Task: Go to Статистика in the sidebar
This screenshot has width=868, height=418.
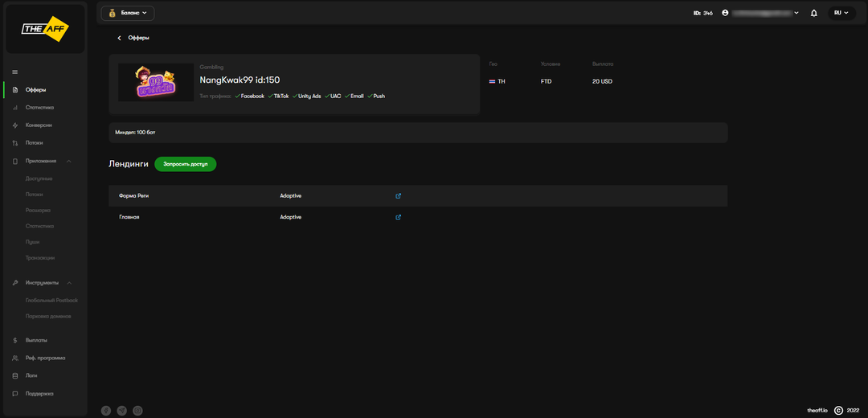Action: [39, 107]
